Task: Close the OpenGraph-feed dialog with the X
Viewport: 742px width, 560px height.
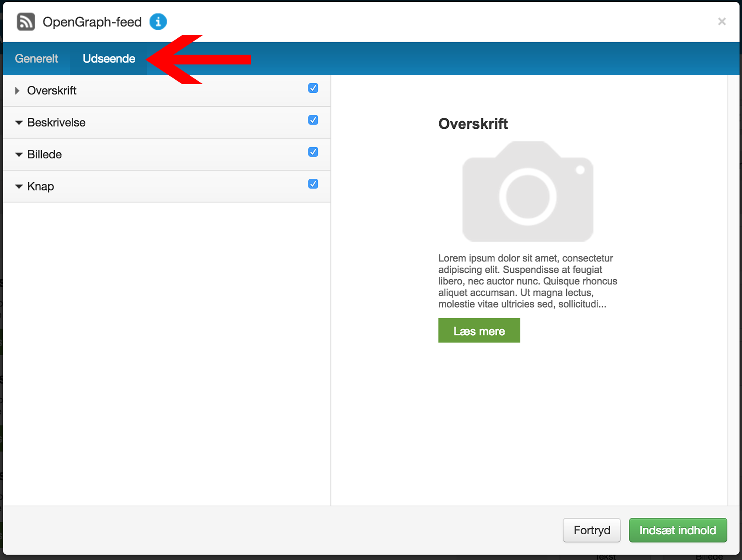Action: [x=722, y=22]
